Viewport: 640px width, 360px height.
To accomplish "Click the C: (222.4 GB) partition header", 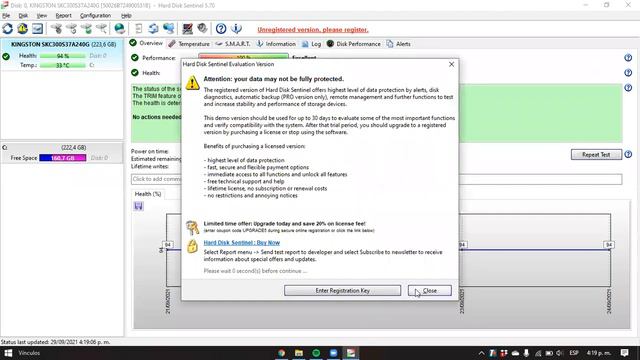I will (x=62, y=147).
